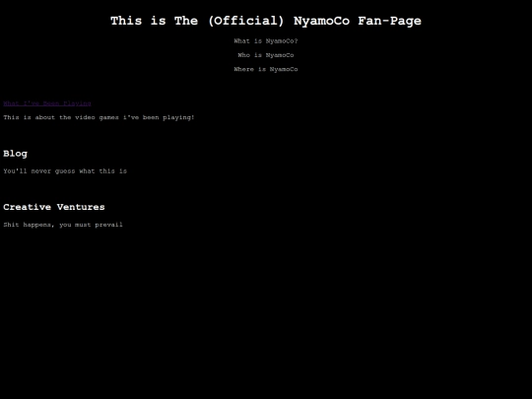Click the 'Who is NyamoCo' text
Image resolution: width=532 pixels, height=399 pixels.
pyautogui.click(x=266, y=55)
